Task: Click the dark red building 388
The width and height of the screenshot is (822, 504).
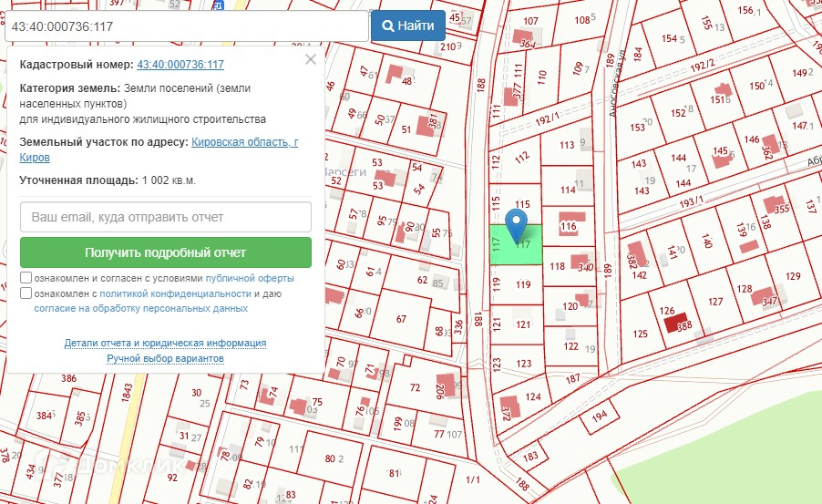Action: point(676,323)
